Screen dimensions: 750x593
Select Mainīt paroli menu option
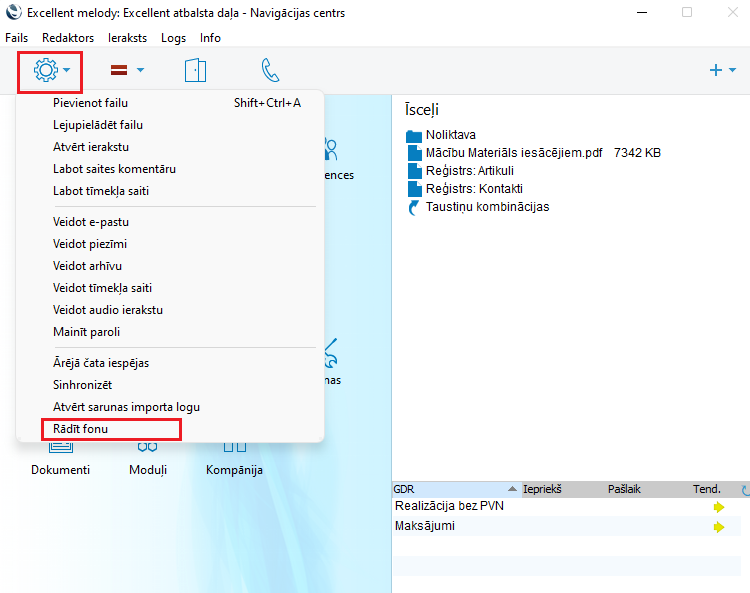[86, 332]
